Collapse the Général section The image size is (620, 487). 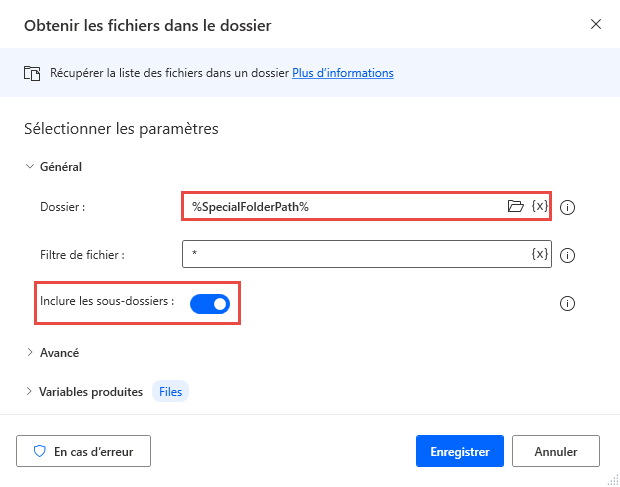pyautogui.click(x=29, y=167)
